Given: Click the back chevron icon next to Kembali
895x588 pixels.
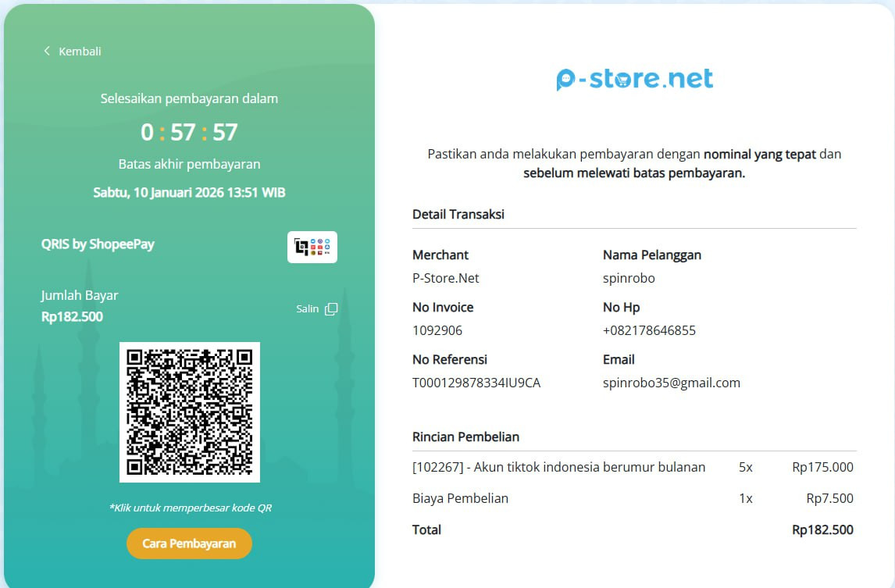Looking at the screenshot, I should pos(47,51).
